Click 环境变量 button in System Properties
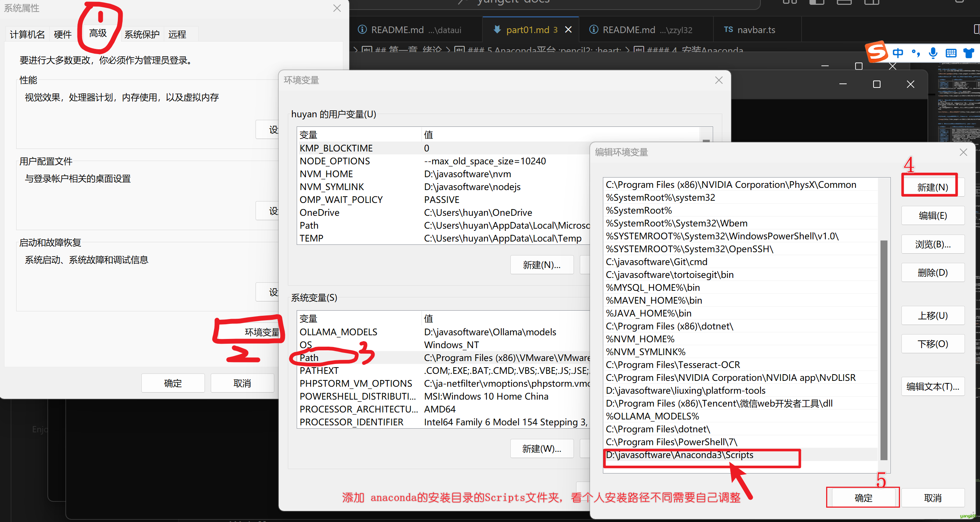This screenshot has height=522, width=980. coord(261,332)
